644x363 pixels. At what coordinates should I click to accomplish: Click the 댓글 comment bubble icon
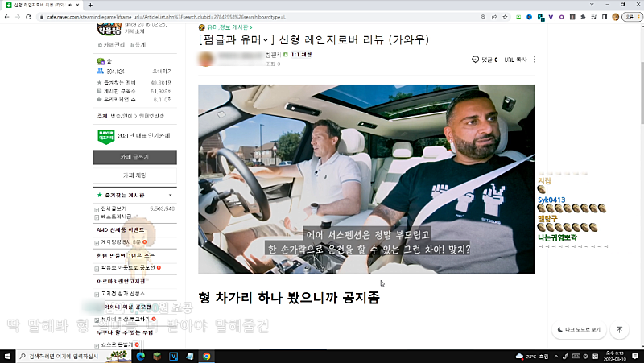point(475,60)
